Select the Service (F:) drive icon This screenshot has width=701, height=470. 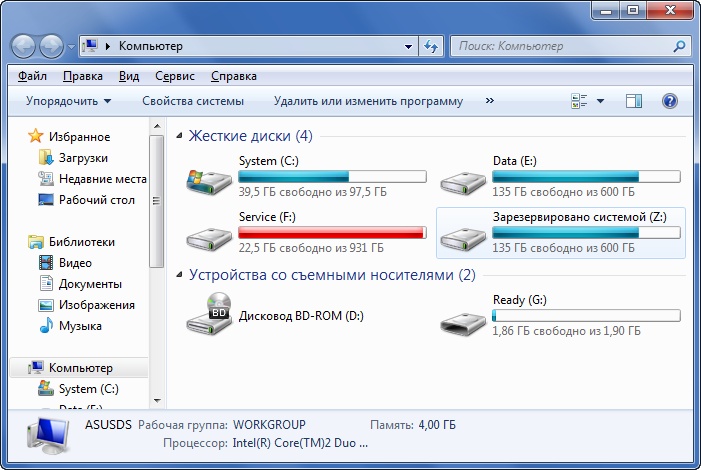209,238
